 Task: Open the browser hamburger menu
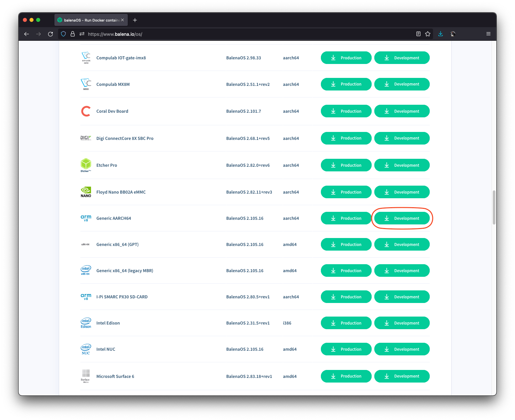tap(488, 33)
